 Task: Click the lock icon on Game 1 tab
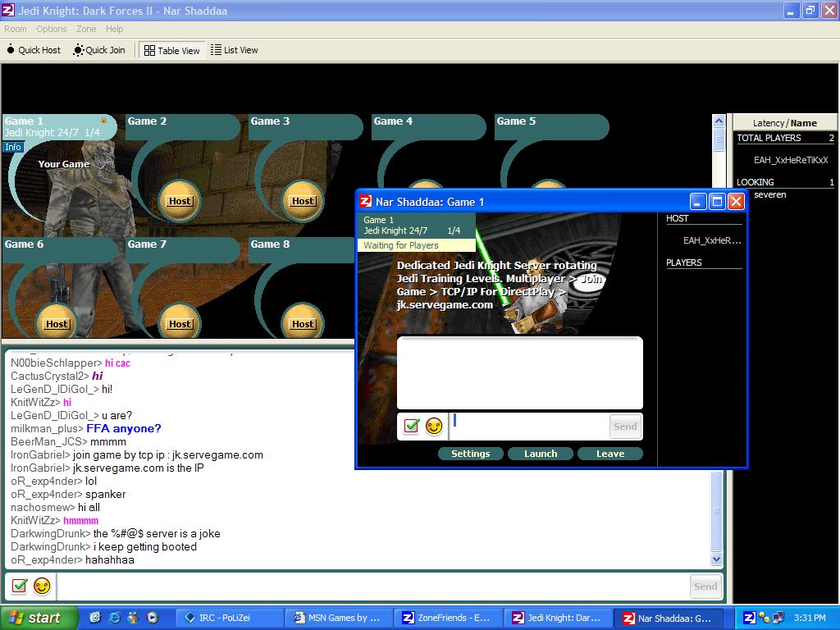pyautogui.click(x=103, y=121)
